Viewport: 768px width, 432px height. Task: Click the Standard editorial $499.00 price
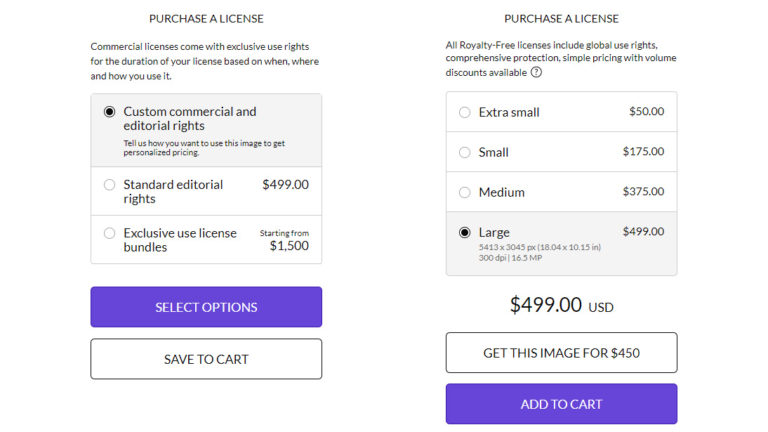(x=285, y=184)
